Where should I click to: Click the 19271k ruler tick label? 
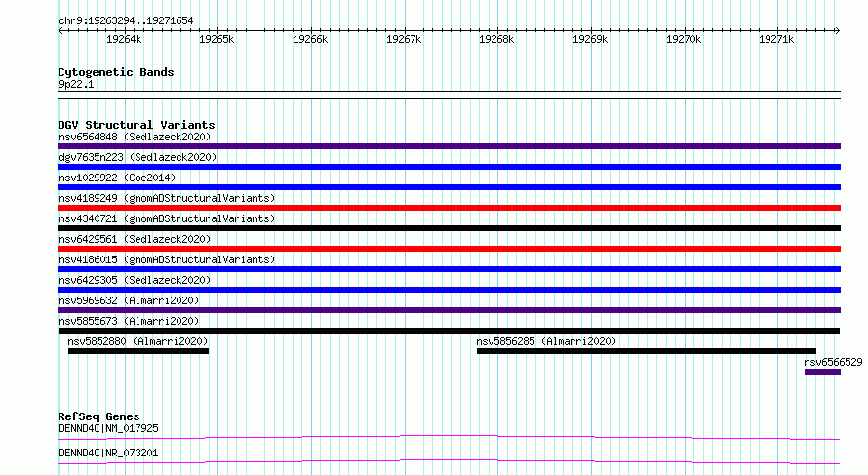(776, 39)
